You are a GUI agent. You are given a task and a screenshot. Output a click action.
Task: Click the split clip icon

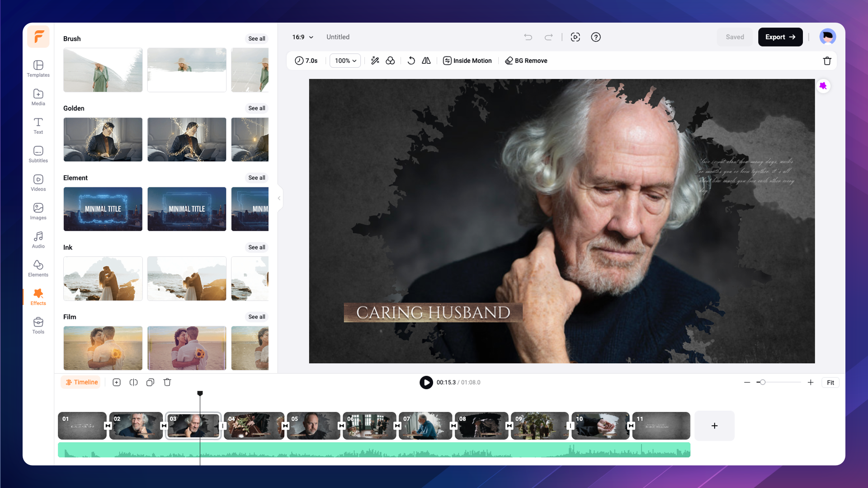pos(133,382)
